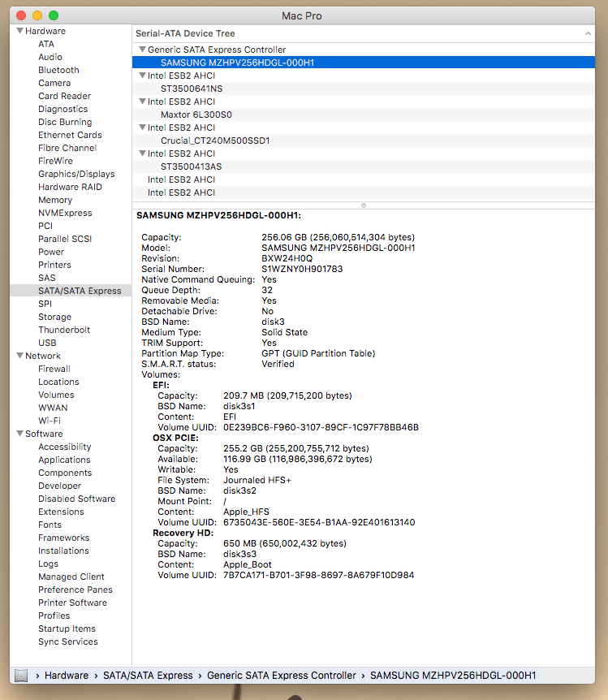Collapse the Intel ESB2 AHCI above Maxtor 6L300S0

pyautogui.click(x=142, y=102)
